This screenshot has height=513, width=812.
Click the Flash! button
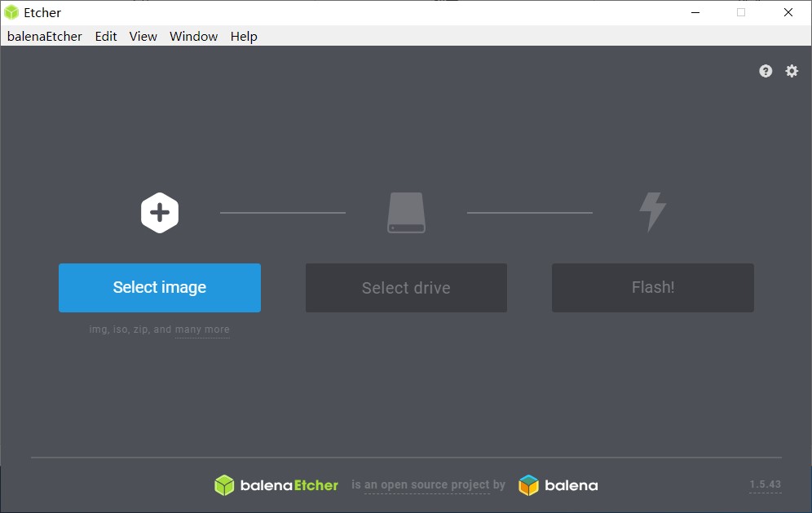pos(652,288)
